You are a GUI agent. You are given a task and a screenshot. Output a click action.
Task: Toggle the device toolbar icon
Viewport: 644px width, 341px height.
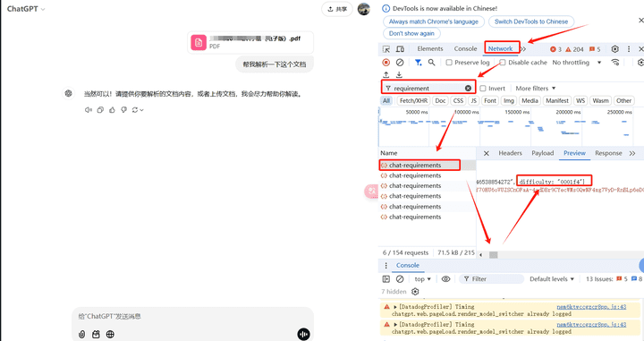400,49
